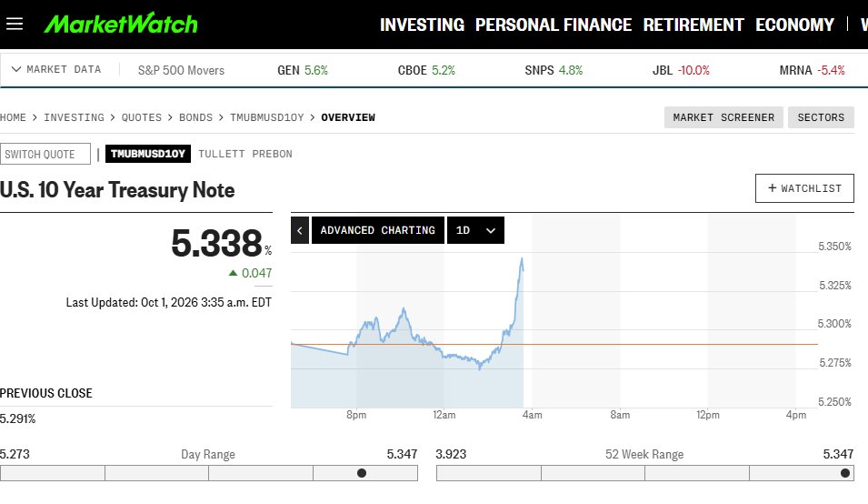
Task: Collapse chart panel with left chevron button
Action: (299, 230)
